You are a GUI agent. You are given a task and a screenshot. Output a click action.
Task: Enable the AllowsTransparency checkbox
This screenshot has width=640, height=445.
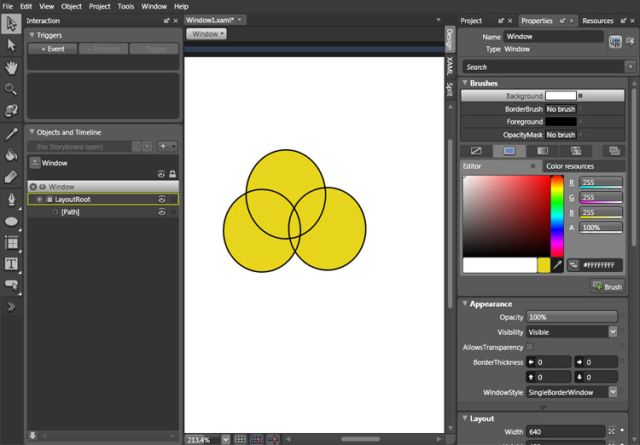[530, 347]
